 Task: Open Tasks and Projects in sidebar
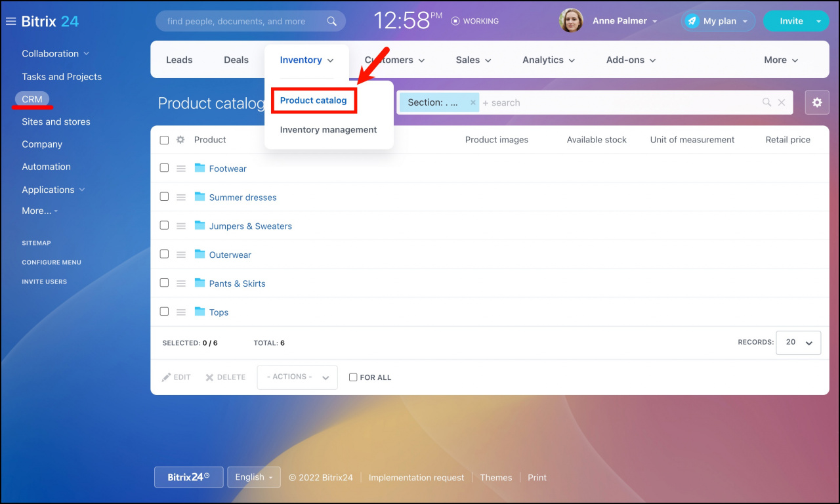coord(62,77)
